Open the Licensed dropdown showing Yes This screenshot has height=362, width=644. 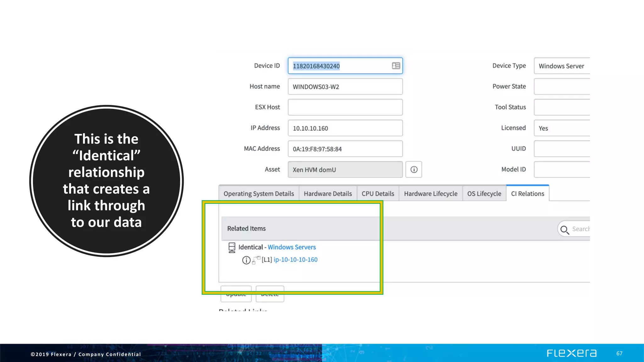tap(562, 128)
